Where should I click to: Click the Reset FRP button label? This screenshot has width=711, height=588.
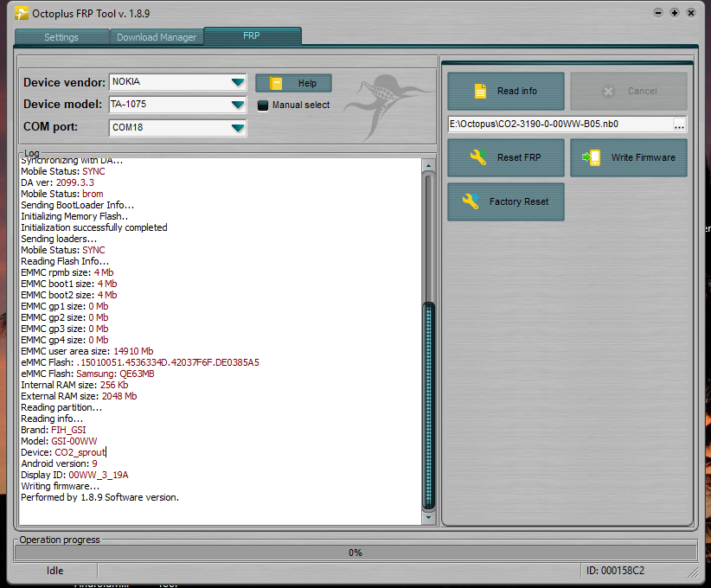(x=519, y=157)
